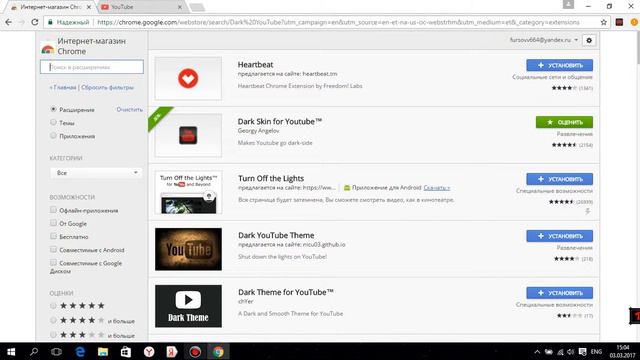
Task: Click the Сбросить фильтры link
Action: pyautogui.click(x=107, y=87)
